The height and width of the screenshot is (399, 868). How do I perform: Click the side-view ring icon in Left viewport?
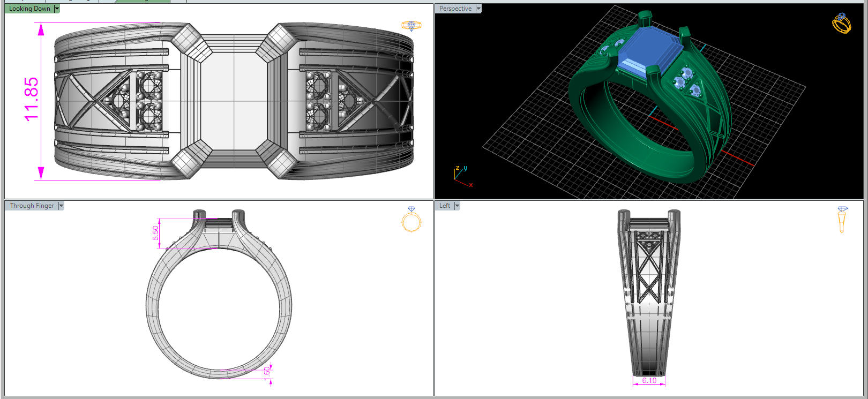click(x=842, y=220)
